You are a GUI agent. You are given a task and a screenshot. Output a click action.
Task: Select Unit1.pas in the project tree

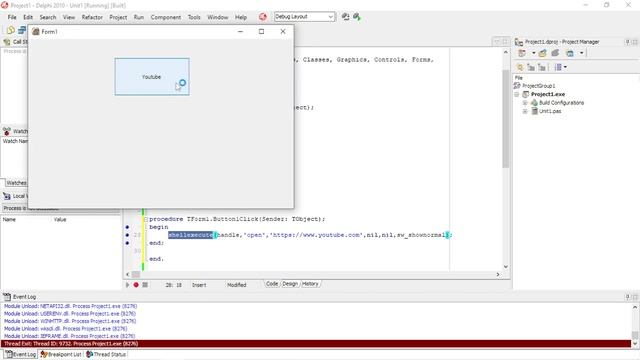[x=550, y=111]
